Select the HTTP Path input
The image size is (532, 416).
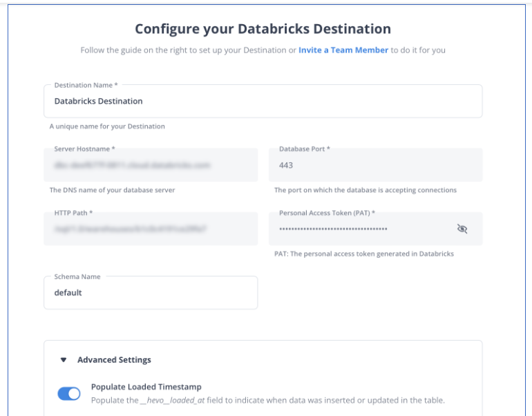(x=151, y=229)
